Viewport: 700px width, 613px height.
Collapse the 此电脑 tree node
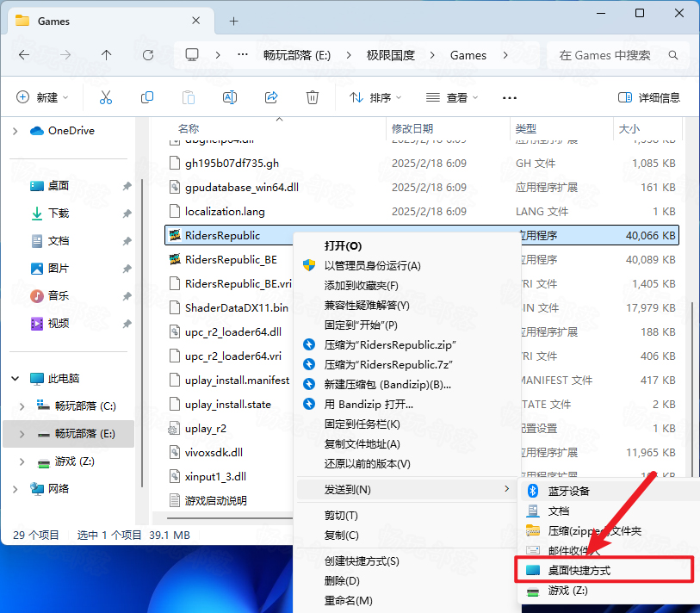[15, 378]
